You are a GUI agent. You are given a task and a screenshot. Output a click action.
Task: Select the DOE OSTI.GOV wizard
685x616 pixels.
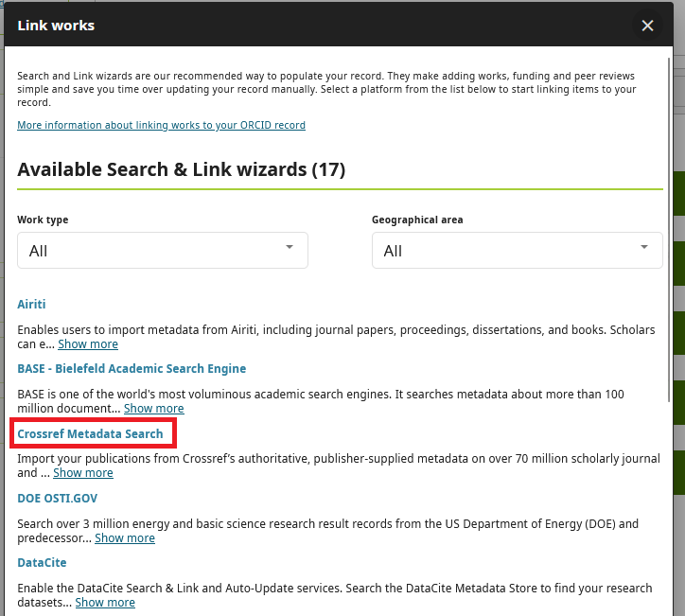pos(57,498)
